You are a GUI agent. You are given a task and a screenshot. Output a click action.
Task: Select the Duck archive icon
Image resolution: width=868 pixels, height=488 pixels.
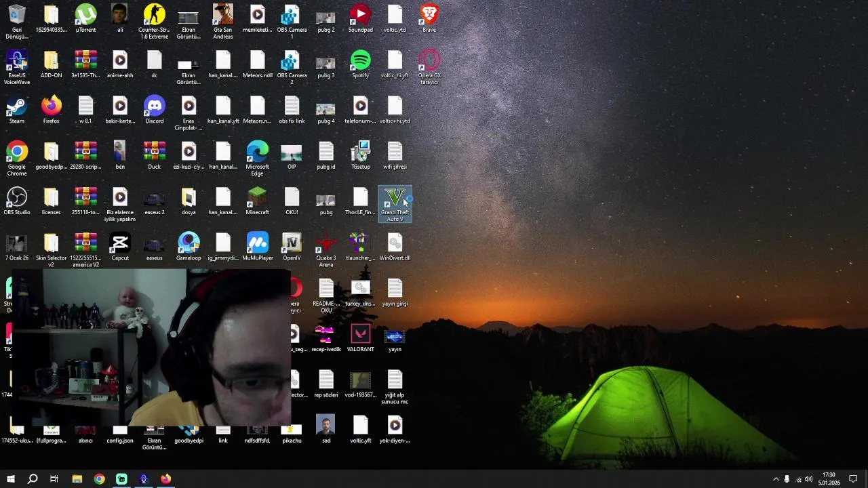(x=155, y=155)
